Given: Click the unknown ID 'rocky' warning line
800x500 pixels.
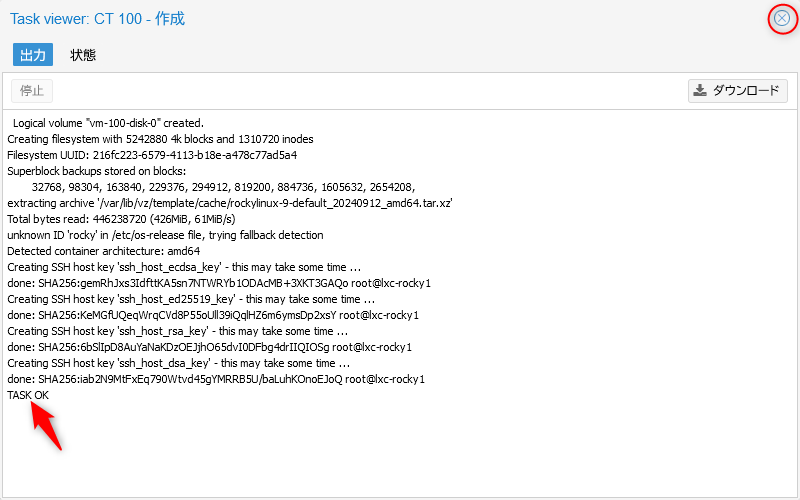Looking at the screenshot, I should (x=165, y=235).
